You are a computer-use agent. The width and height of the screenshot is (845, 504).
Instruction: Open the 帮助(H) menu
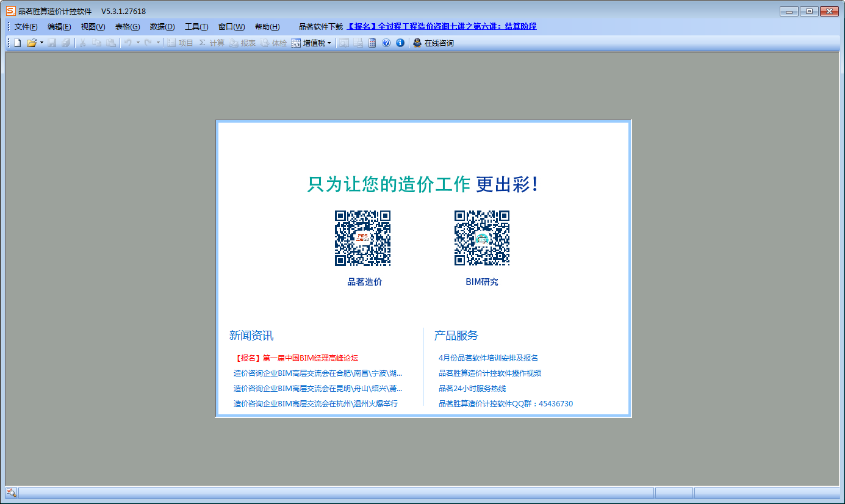[267, 27]
